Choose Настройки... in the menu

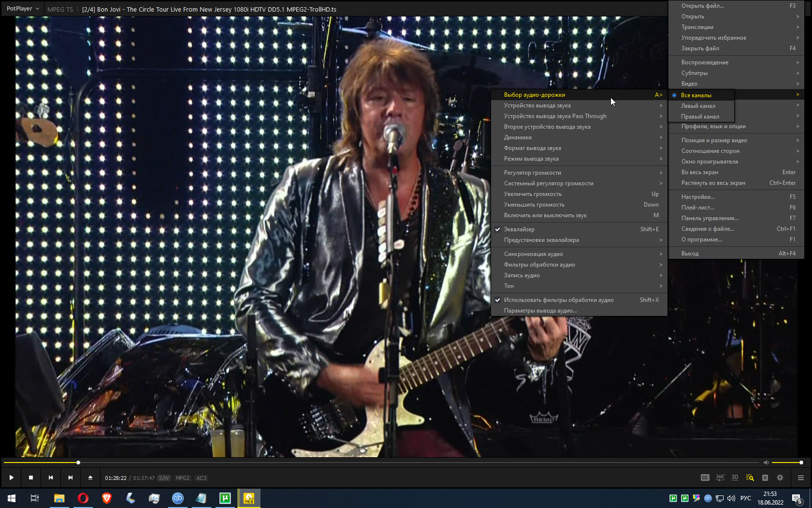pyautogui.click(x=736, y=197)
